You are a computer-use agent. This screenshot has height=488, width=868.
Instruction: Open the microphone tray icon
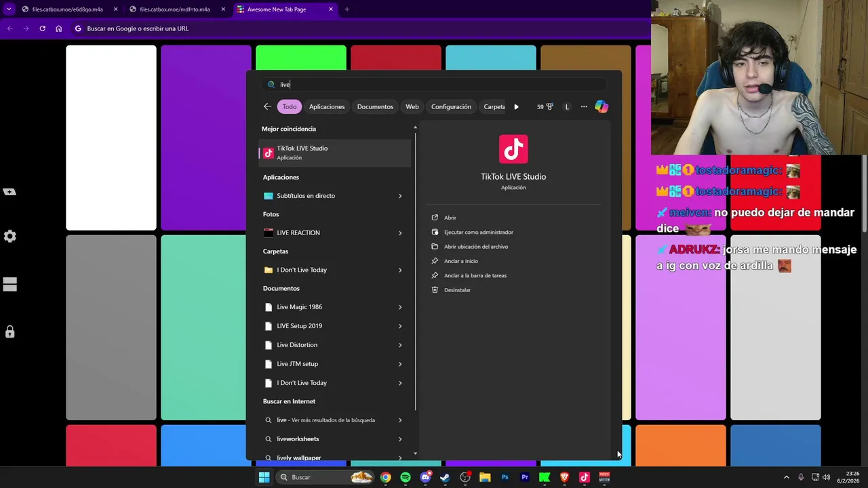coord(801,477)
